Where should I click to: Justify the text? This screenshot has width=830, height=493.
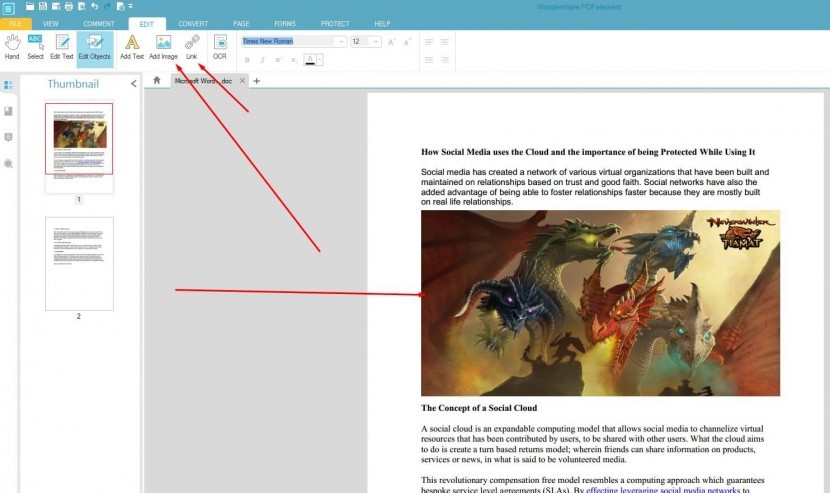429,60
